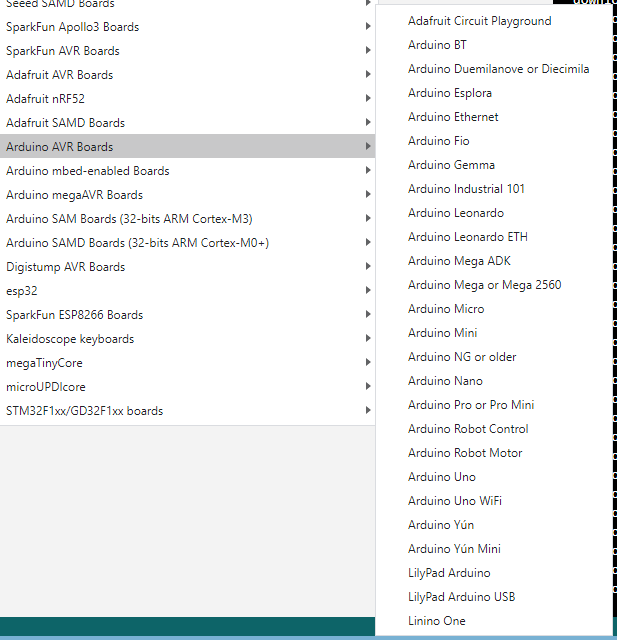The image size is (617, 640).
Task: Select highlighted Arduino AVR Boards entry
Action: pos(187,147)
